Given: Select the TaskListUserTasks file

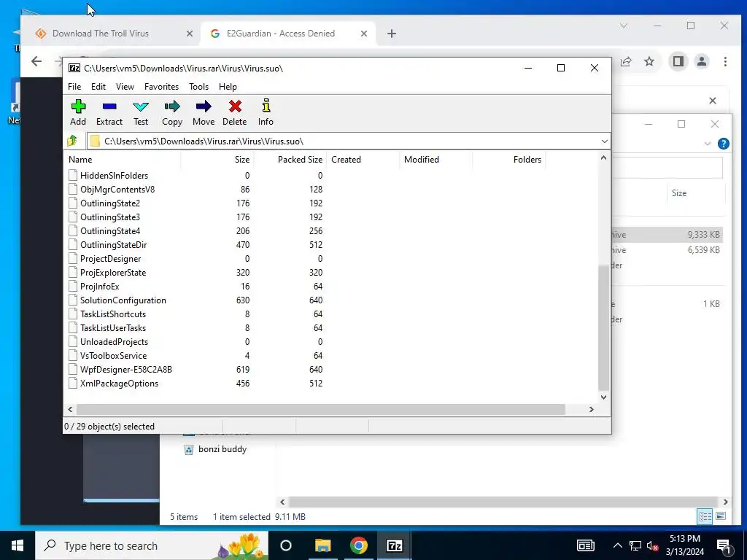Looking at the screenshot, I should [113, 328].
